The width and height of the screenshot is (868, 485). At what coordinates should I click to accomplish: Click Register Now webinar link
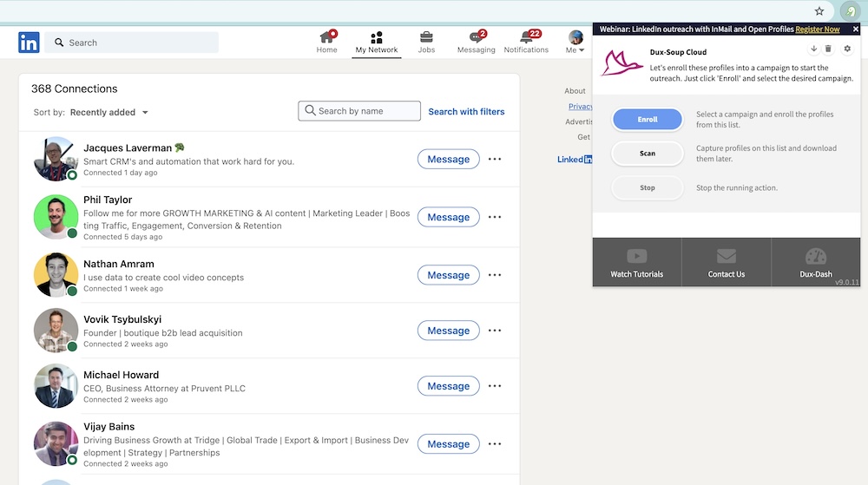(x=818, y=29)
